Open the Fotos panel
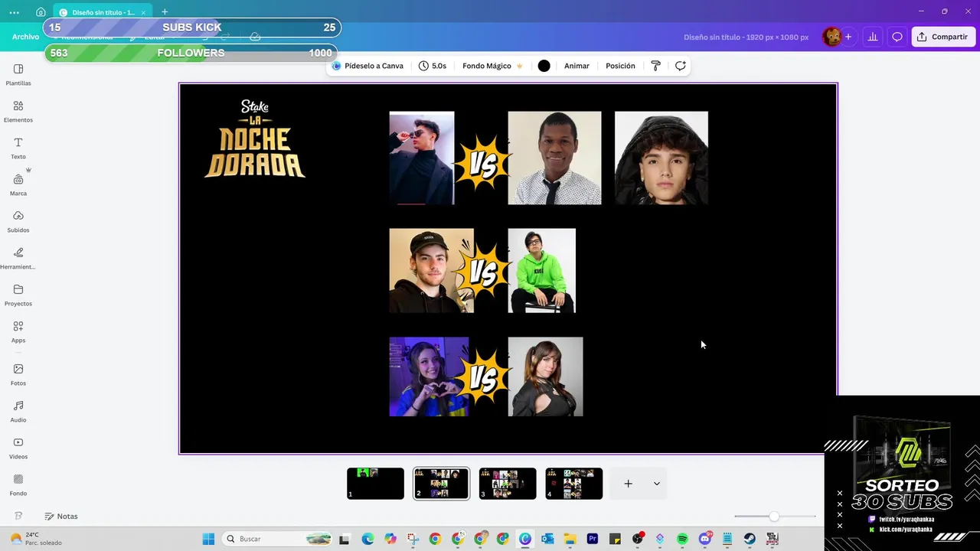 [x=18, y=375]
